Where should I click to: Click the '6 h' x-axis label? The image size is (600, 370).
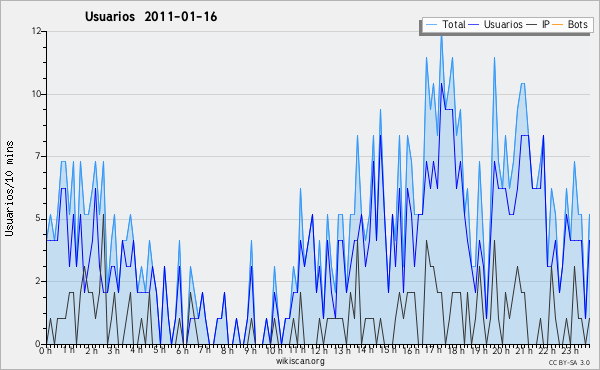pyautogui.click(x=182, y=350)
